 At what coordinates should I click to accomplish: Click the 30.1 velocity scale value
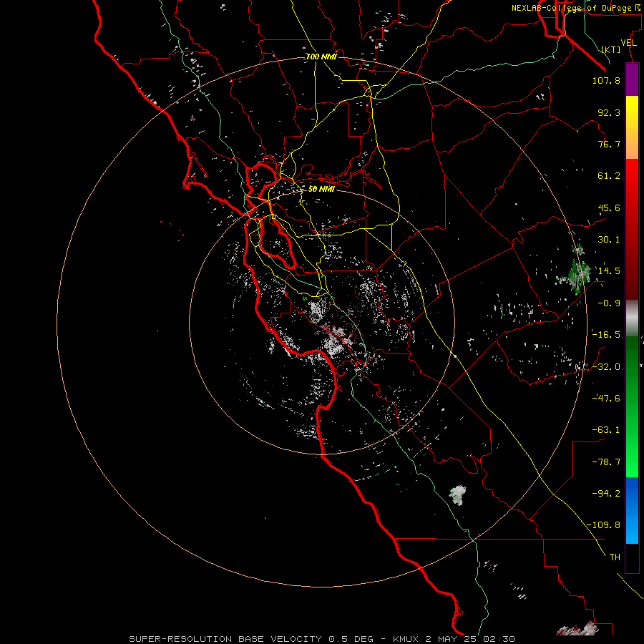click(x=609, y=240)
